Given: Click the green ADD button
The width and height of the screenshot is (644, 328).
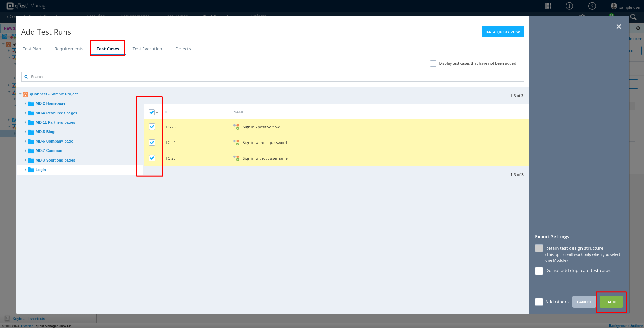Looking at the screenshot, I should coord(611,302).
